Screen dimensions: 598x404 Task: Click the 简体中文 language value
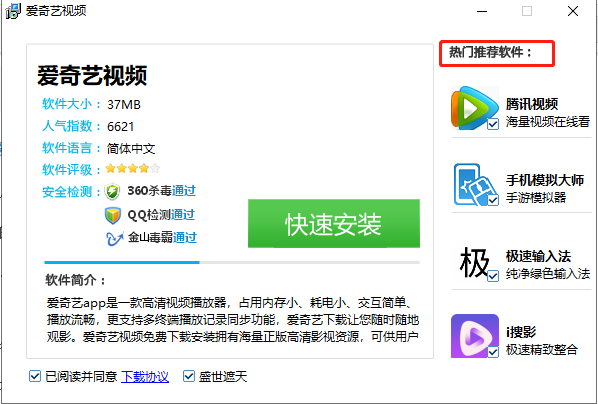131,148
